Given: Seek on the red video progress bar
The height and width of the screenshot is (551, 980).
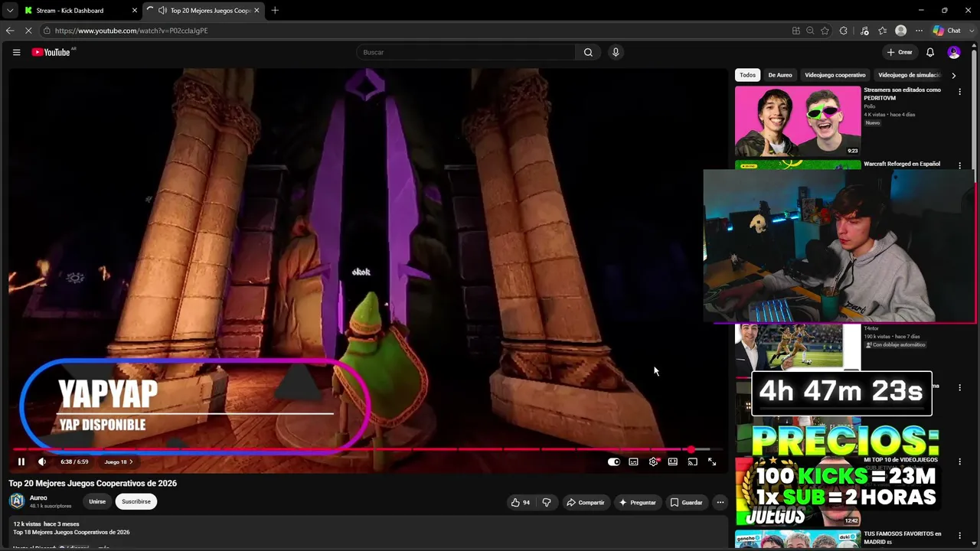Looking at the screenshot, I should click(367, 450).
